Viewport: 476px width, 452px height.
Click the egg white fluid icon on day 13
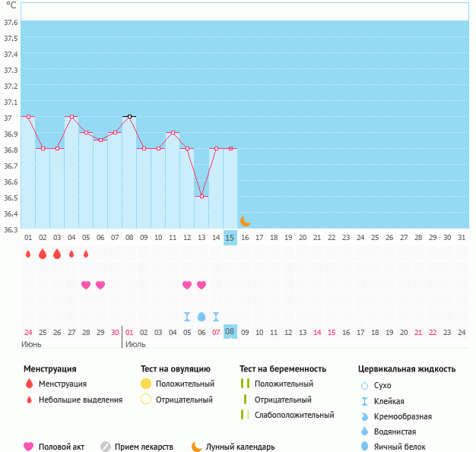click(202, 316)
